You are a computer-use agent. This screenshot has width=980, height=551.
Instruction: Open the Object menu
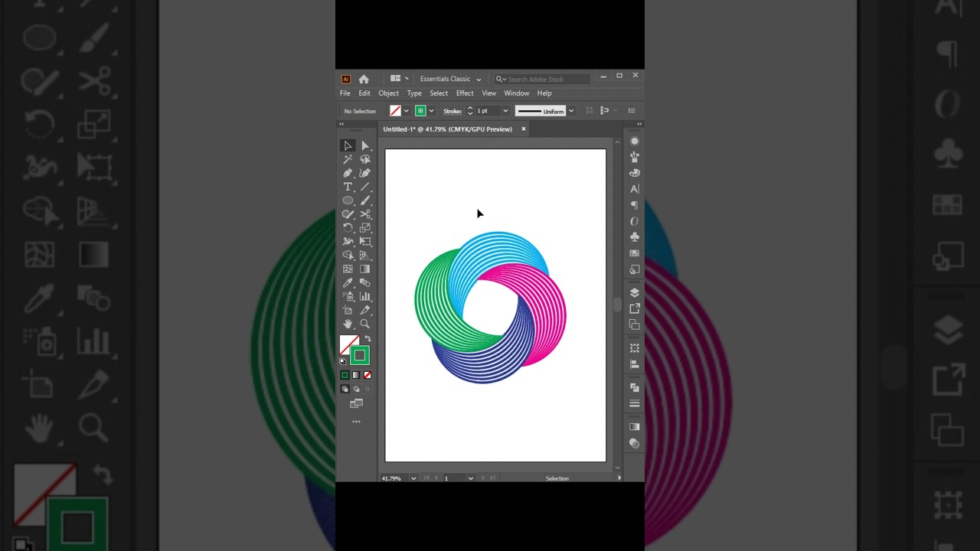tap(388, 93)
